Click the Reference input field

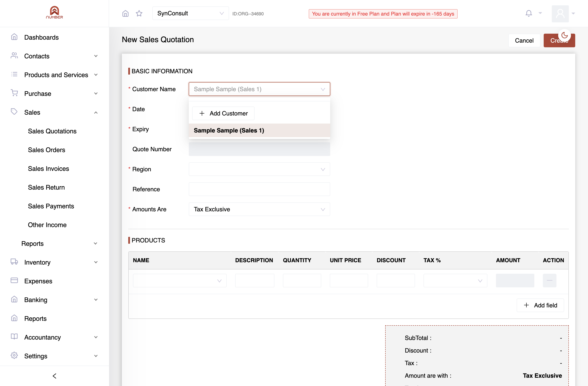[x=259, y=189]
